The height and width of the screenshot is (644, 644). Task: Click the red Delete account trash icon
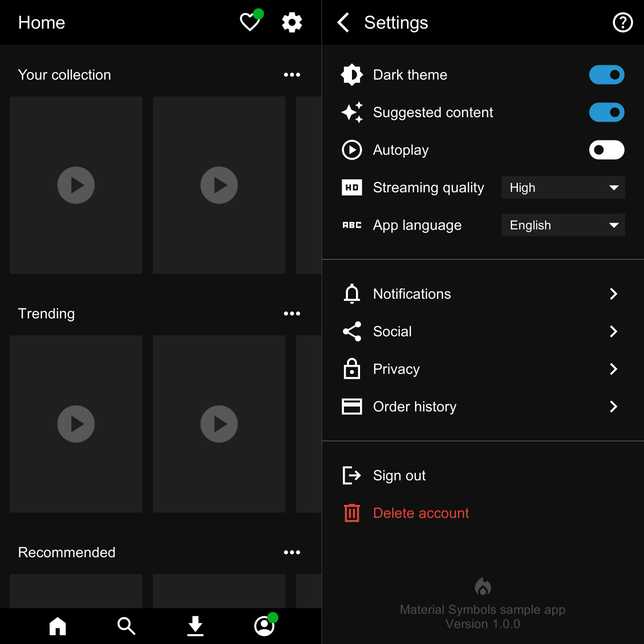[352, 513]
